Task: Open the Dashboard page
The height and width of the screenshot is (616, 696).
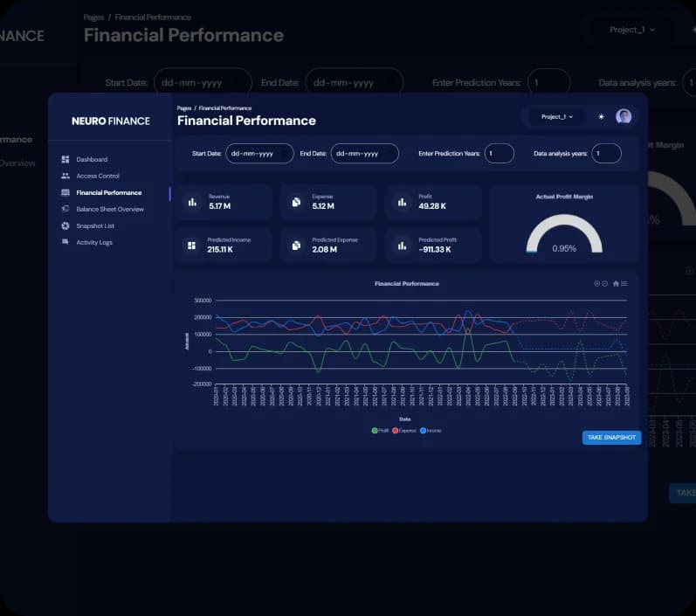Action: (92, 159)
